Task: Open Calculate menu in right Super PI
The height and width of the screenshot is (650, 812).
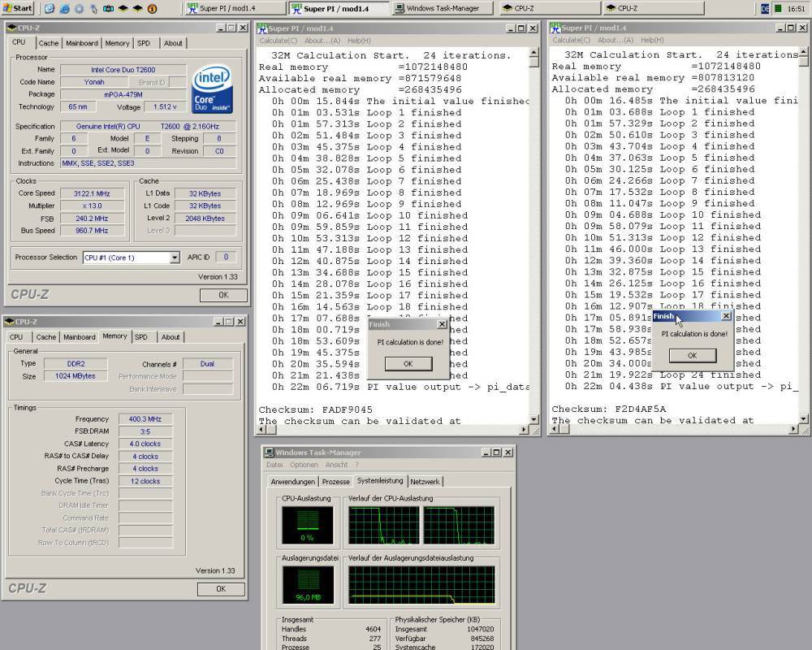Action: click(571, 40)
